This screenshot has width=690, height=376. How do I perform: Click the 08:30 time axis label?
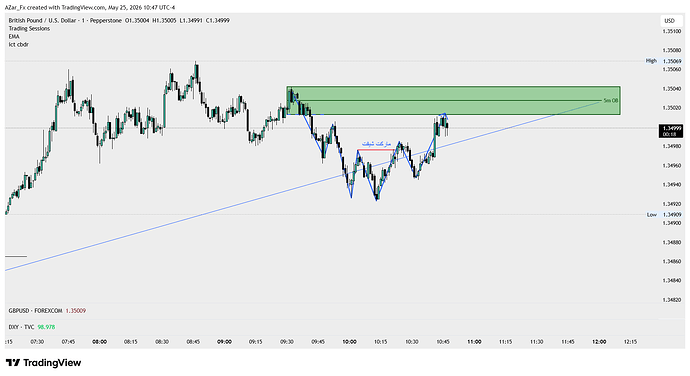tap(162, 342)
